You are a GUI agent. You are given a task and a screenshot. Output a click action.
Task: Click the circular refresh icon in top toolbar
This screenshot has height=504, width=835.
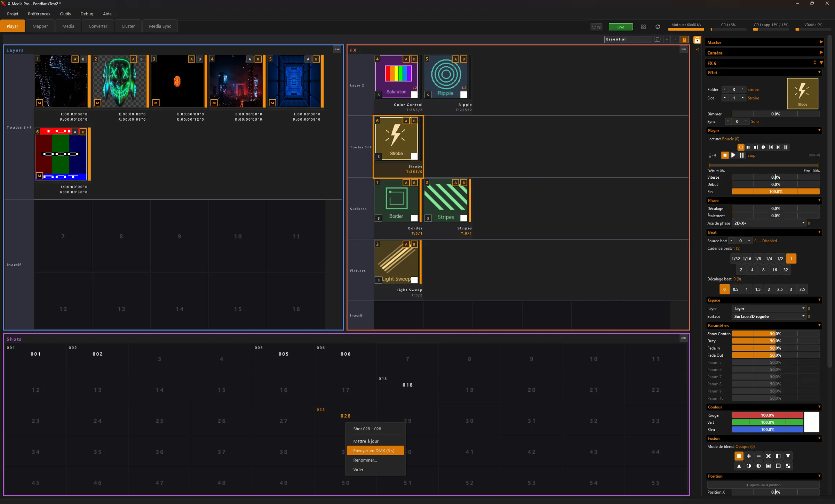[x=658, y=27]
